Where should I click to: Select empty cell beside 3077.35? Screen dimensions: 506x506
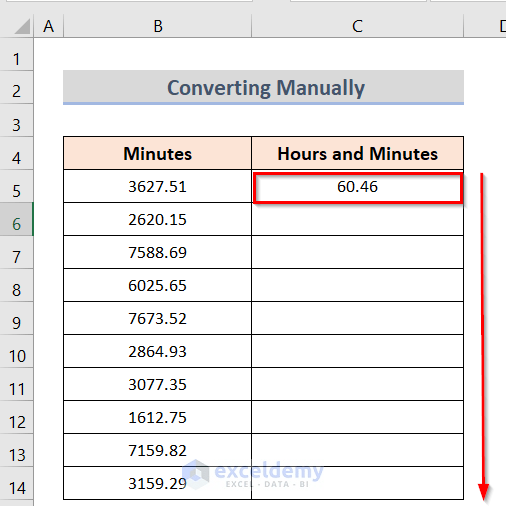click(x=357, y=384)
